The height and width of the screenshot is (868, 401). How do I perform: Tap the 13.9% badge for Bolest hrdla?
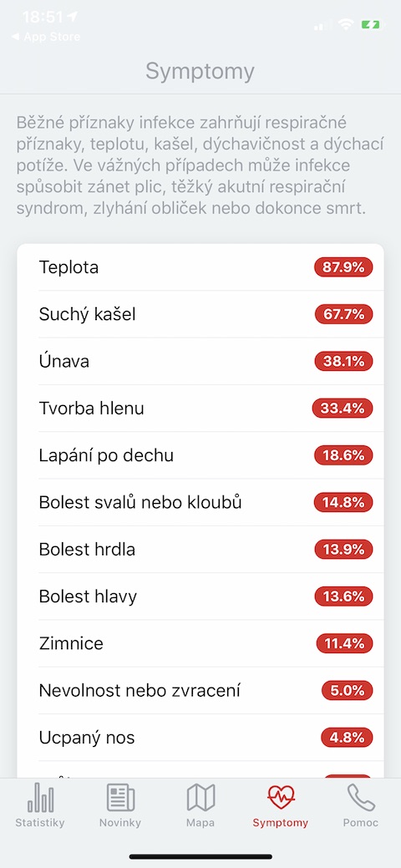point(344,550)
